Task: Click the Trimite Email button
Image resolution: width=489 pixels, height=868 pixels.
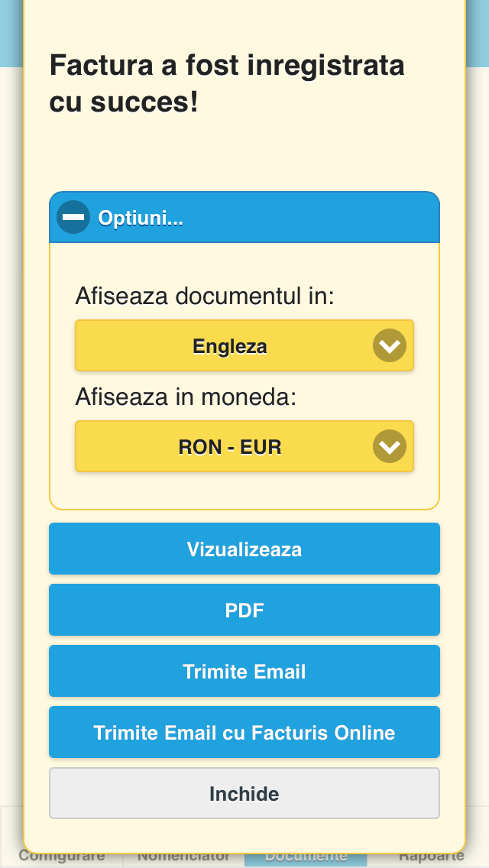Action: [244, 671]
